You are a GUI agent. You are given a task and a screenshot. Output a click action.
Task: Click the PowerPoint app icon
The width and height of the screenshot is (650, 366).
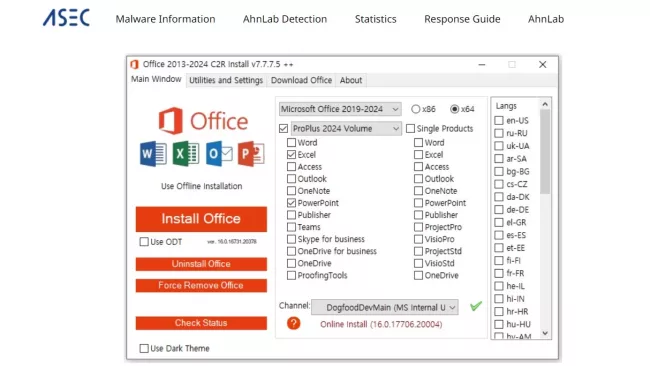[251, 154]
